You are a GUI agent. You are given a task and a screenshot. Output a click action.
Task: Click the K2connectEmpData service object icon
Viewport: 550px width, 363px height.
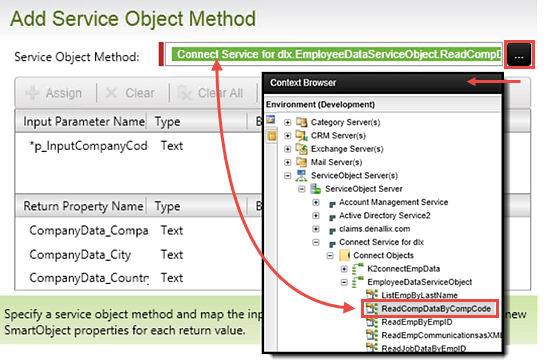pyautogui.click(x=358, y=269)
